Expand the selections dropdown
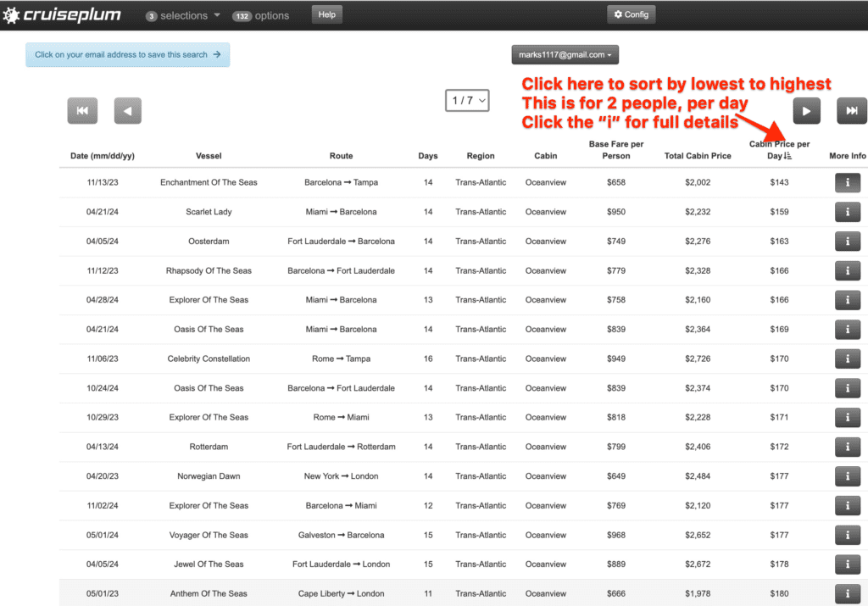Screen dimensions: 868x606 click(x=182, y=15)
